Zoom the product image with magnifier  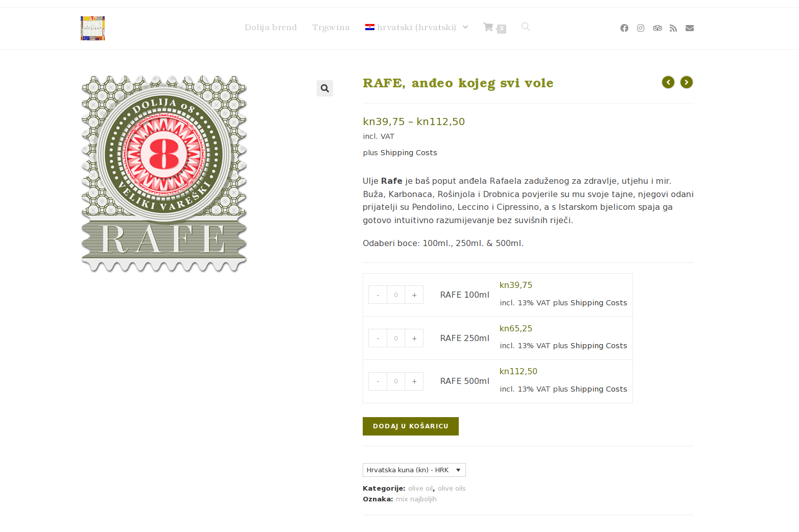pyautogui.click(x=325, y=88)
